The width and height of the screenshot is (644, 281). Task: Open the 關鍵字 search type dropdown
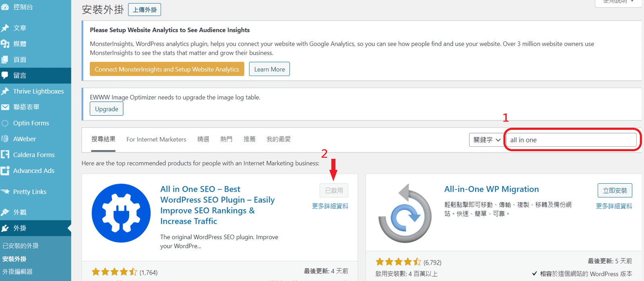tap(487, 140)
